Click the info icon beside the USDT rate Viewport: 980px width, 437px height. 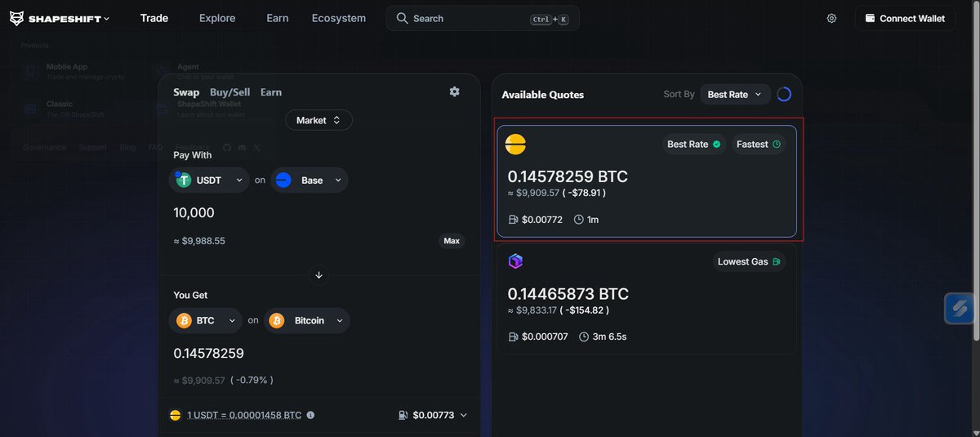[310, 415]
